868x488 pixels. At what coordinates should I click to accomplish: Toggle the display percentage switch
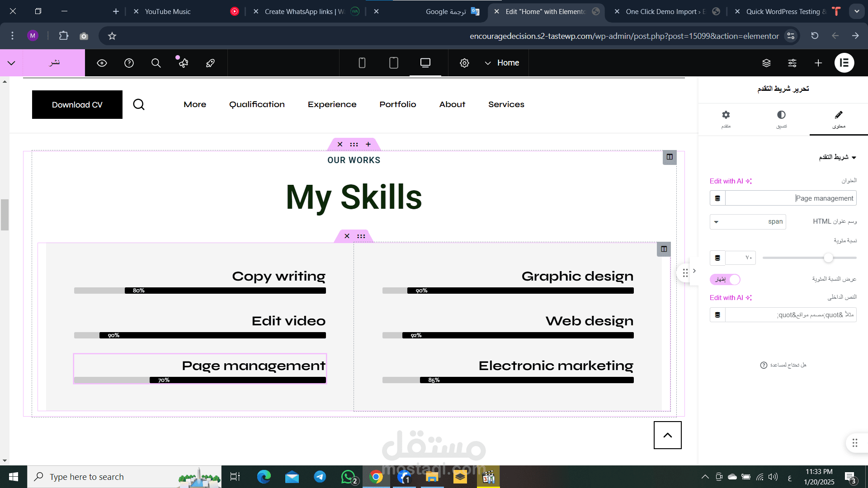click(725, 279)
